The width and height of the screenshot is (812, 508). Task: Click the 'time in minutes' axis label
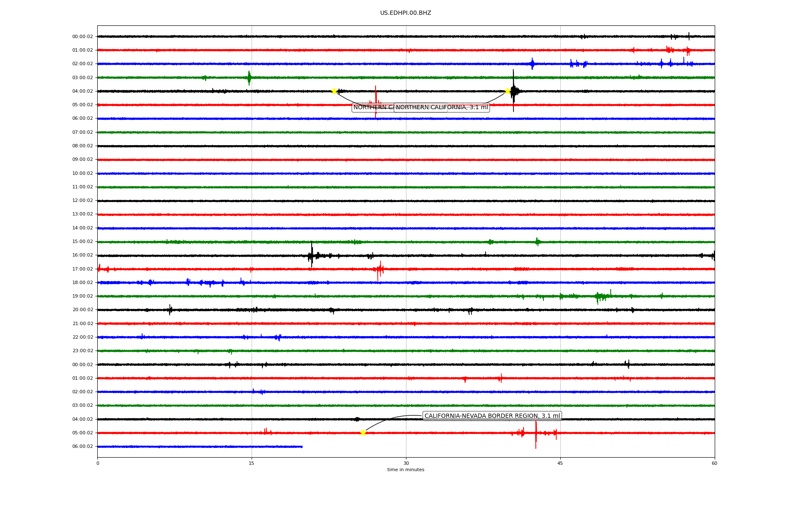[x=406, y=469]
